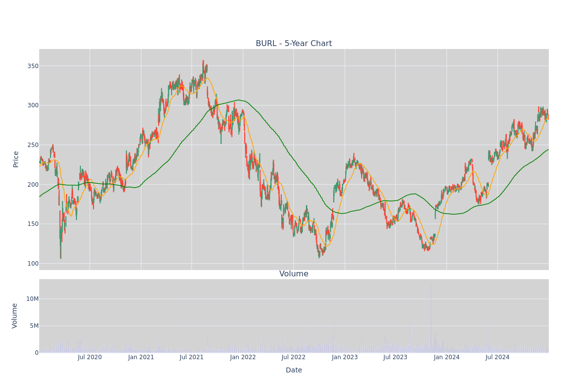Click the 350 price tick label

[x=33, y=66]
